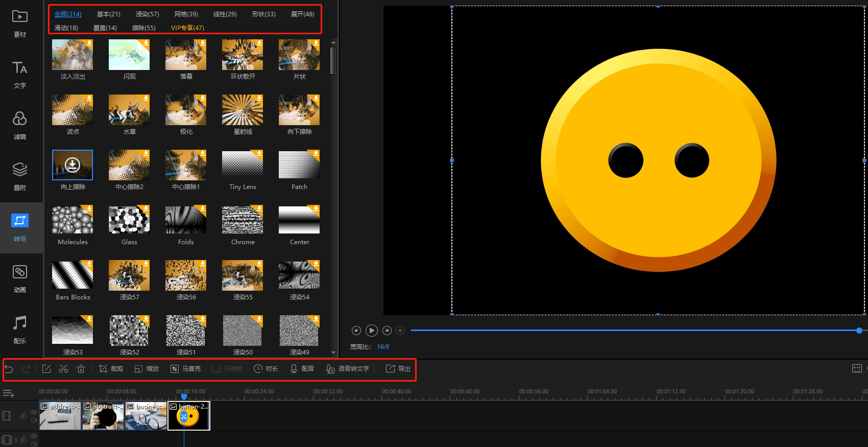This screenshot has height=447, width=868.
Task: Click the scissors marker on playhead
Action: pyautogui.click(x=184, y=417)
